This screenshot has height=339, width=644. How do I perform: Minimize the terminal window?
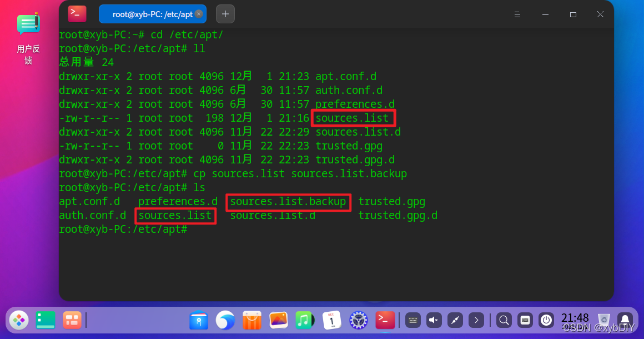point(545,14)
